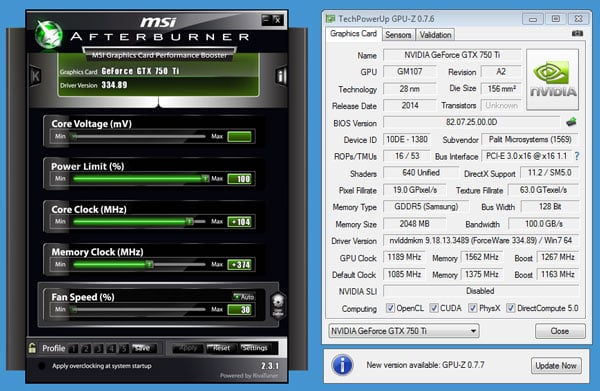Screen dimensions: 600x391
Task: Click the NVIDIA SLI Disabled field
Action: 481,291
